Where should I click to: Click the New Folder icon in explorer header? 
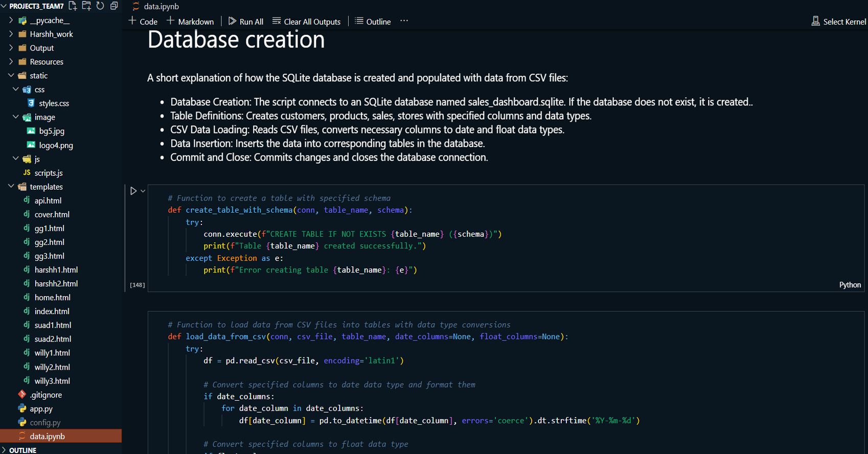click(86, 6)
